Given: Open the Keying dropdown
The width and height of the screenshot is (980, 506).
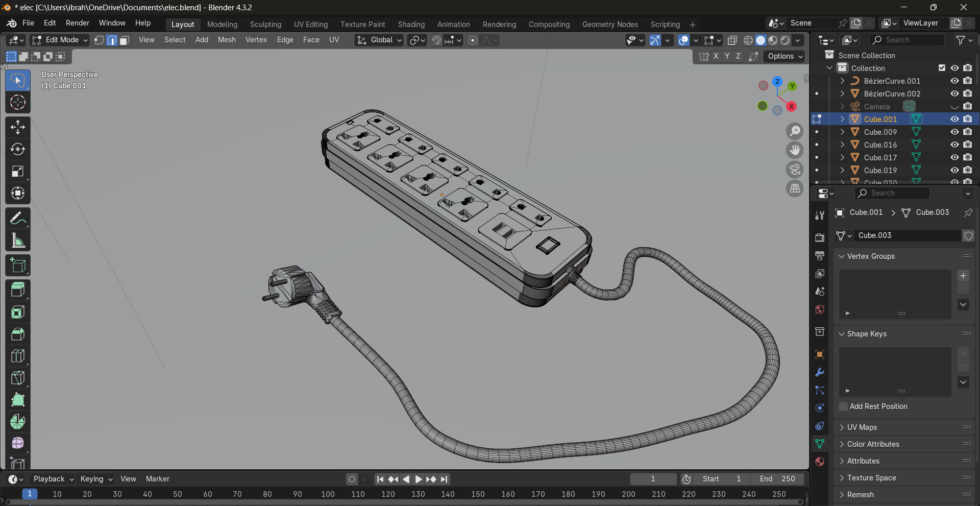Looking at the screenshot, I should coord(96,479).
